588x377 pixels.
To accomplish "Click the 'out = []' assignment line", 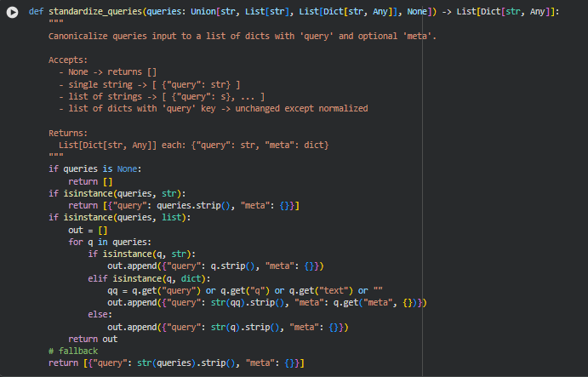I will (88, 230).
